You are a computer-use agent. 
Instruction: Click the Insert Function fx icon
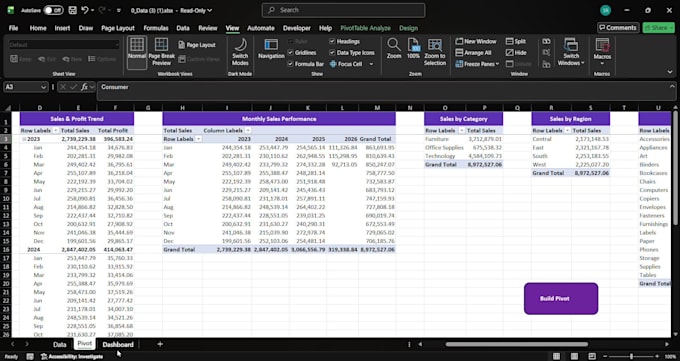pos(85,87)
